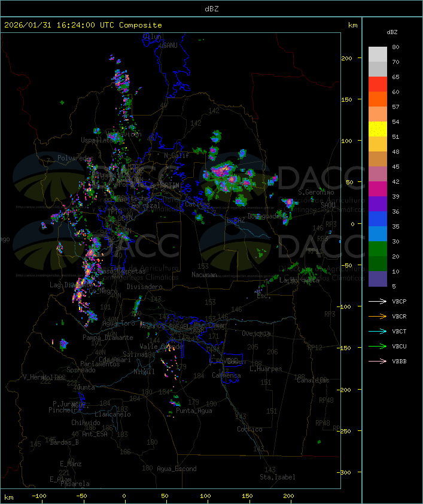Click the 16:24:00 UTC Composite timestamp
This screenshot has height=504, width=423.
83,25
